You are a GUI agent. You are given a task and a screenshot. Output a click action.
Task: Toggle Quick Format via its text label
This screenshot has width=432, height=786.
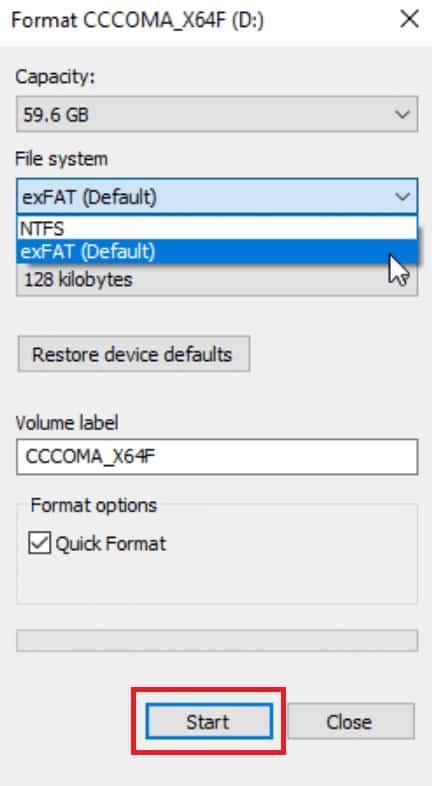(111, 543)
